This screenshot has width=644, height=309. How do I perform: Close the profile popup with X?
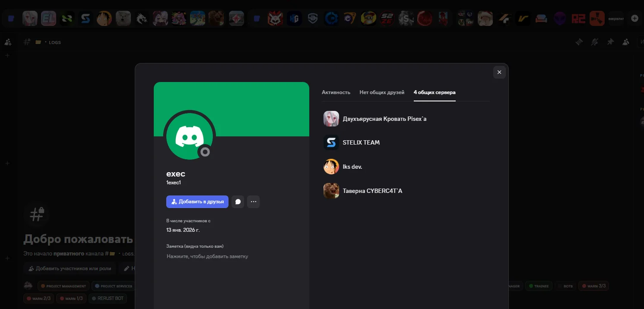499,72
